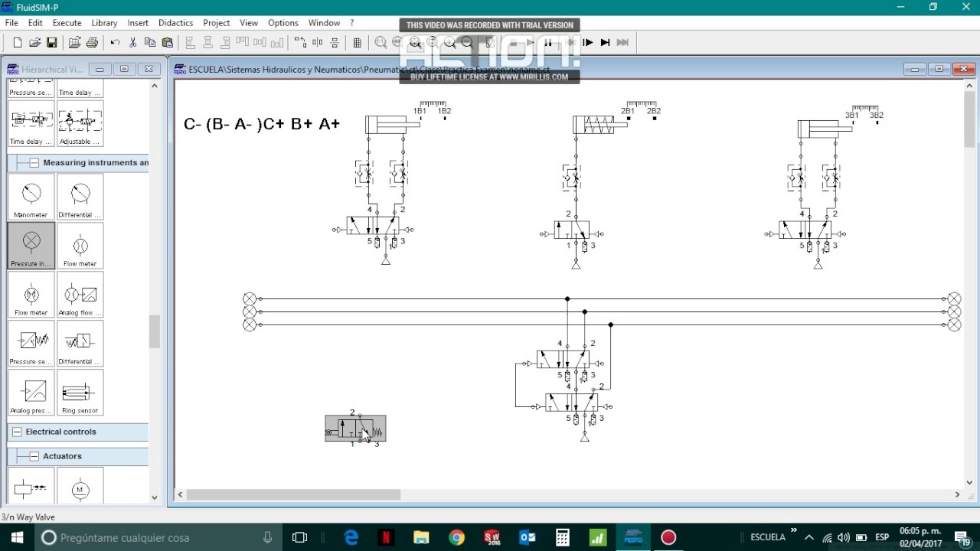Click the Hierarchical View panel title
Viewport: 980px width, 551px height.
(x=52, y=69)
